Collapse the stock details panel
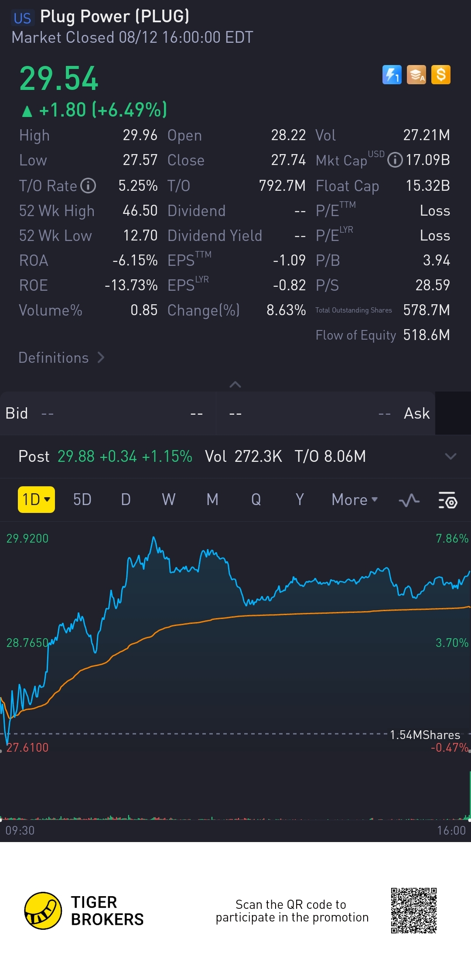This screenshot has height=980, width=471. (x=235, y=384)
